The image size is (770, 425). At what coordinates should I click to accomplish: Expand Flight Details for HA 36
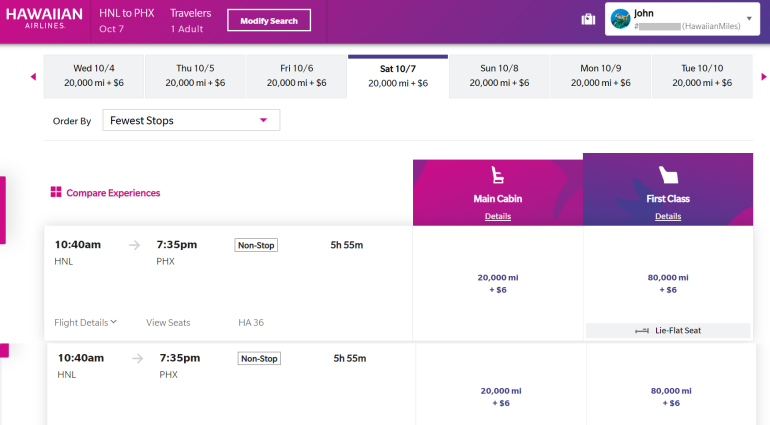86,322
